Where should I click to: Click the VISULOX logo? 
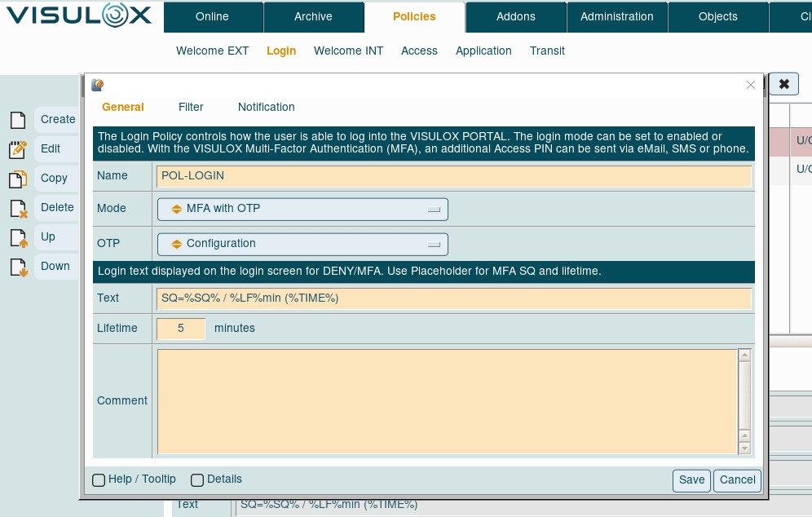79,16
